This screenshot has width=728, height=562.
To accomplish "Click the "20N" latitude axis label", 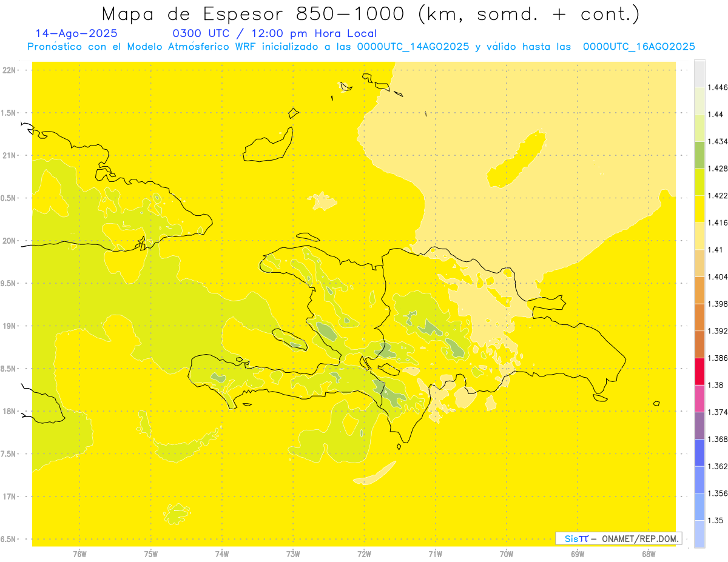I will (9, 241).
